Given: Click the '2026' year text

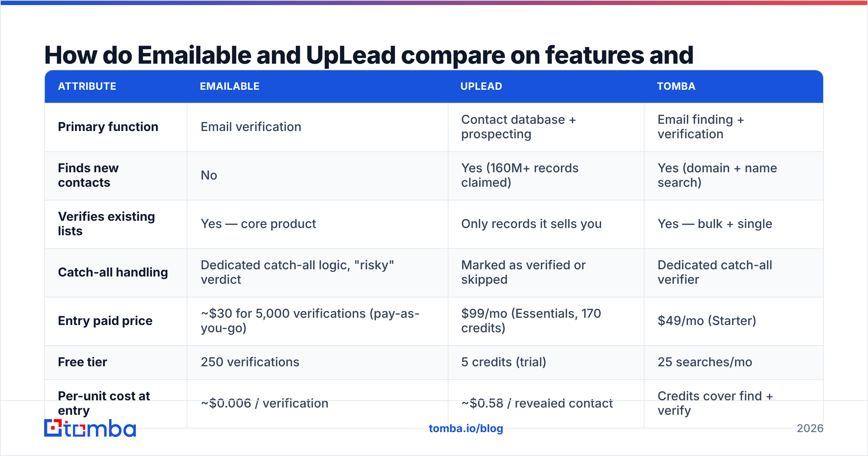Looking at the screenshot, I should coord(810,428).
